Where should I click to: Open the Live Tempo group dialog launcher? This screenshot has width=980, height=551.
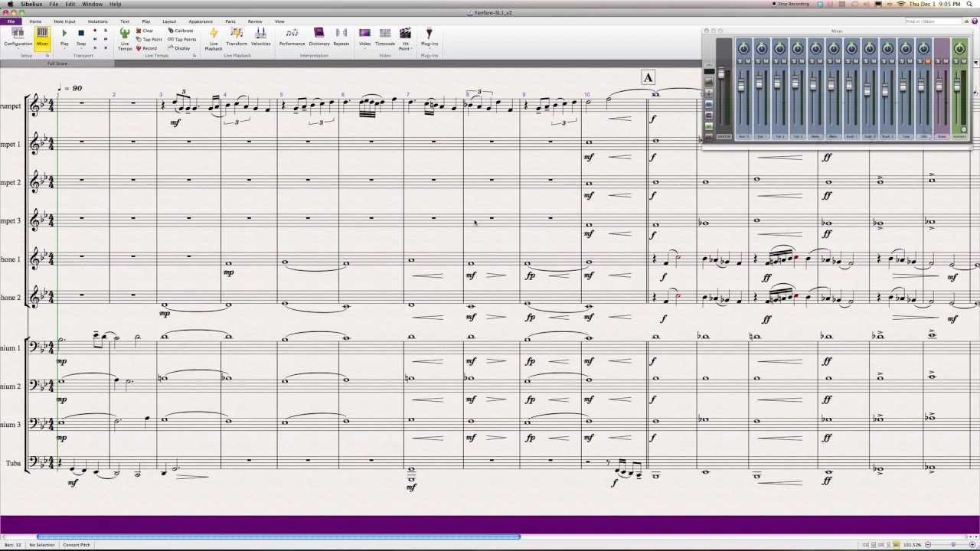click(194, 56)
